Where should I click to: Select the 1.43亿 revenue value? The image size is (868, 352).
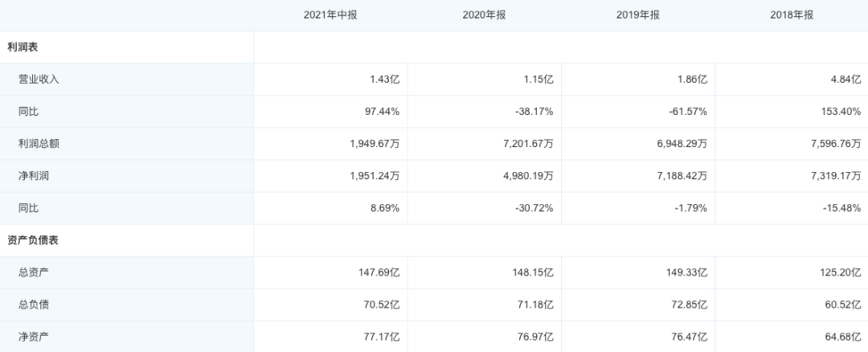383,80
